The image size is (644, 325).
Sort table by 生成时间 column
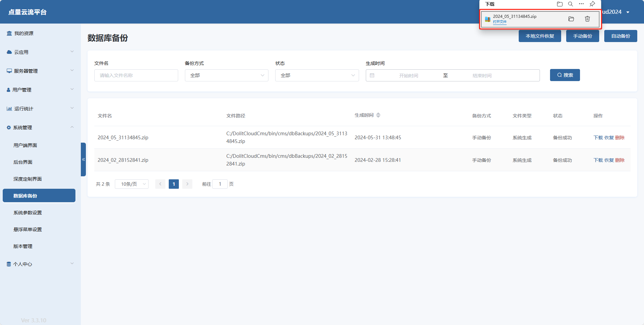(378, 115)
